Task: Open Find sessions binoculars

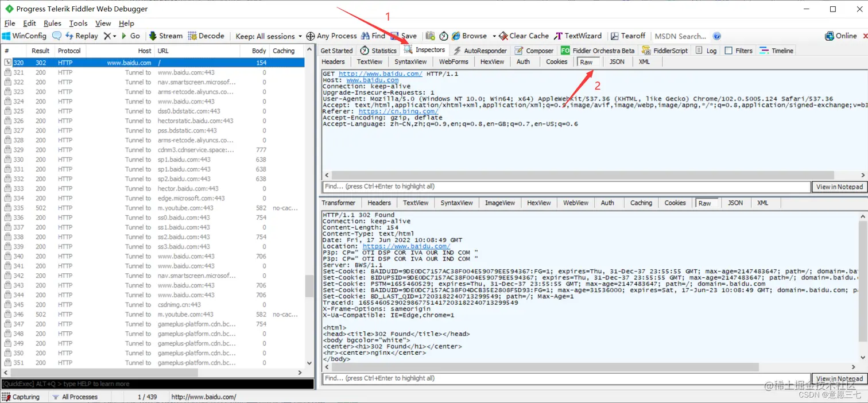Action: (373, 36)
